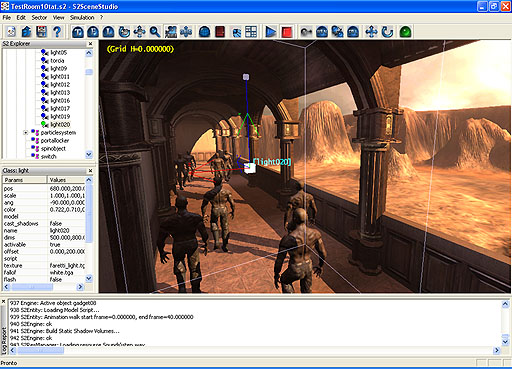
Task: Click the key icon in toolbar
Action: pos(306,32)
